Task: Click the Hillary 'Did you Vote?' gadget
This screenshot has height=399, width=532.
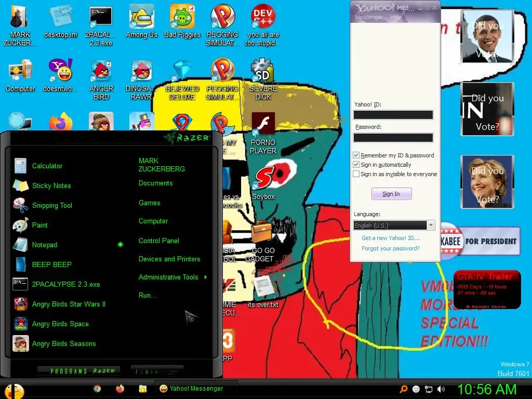Action: (x=487, y=181)
